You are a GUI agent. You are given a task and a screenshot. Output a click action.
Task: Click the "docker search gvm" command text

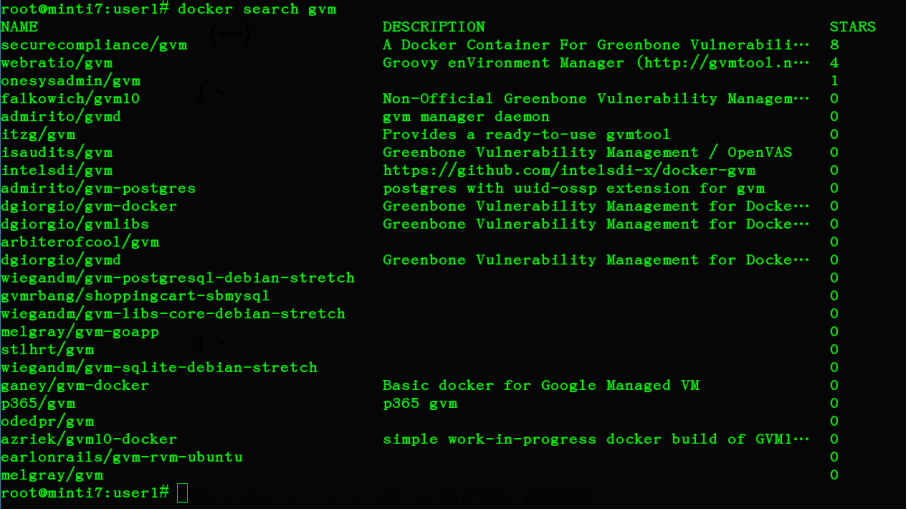click(x=256, y=9)
